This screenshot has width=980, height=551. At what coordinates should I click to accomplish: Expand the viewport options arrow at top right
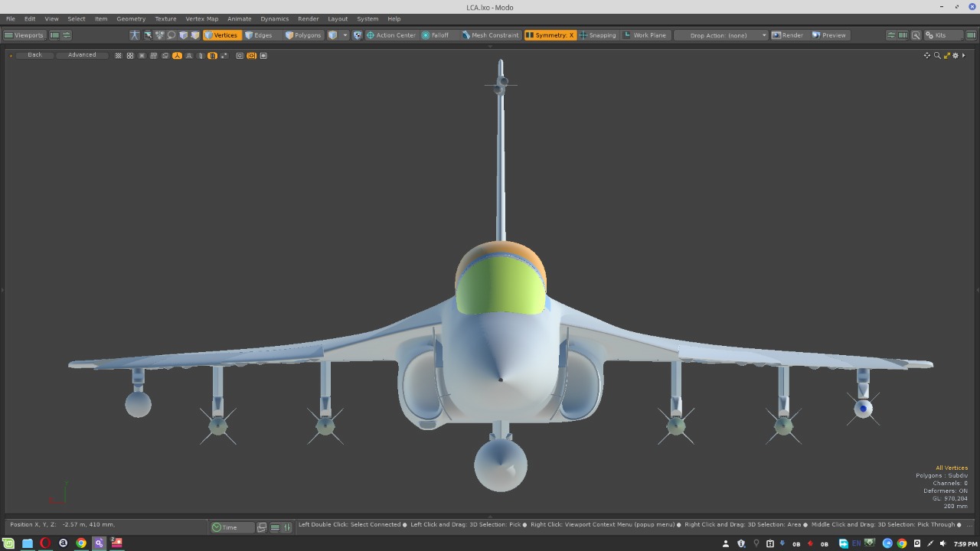click(x=964, y=55)
